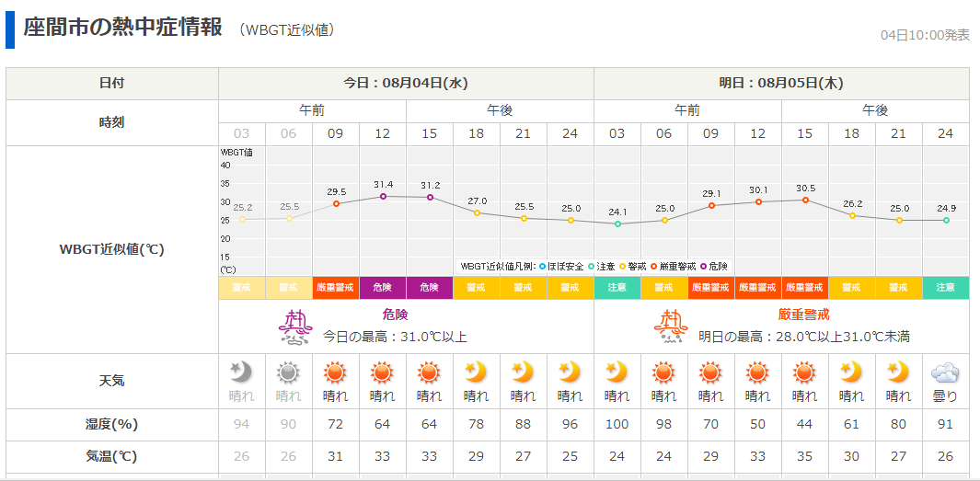Viewport: 980px width, 481px height.
Task: Select today's 18時 moon weather icon
Action: point(476,372)
